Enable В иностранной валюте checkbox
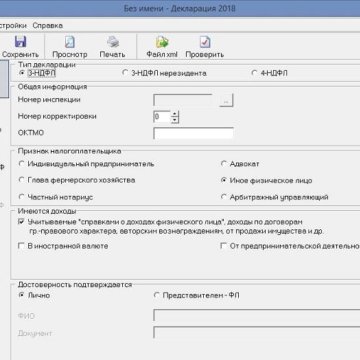The image size is (360, 360). coord(21,246)
